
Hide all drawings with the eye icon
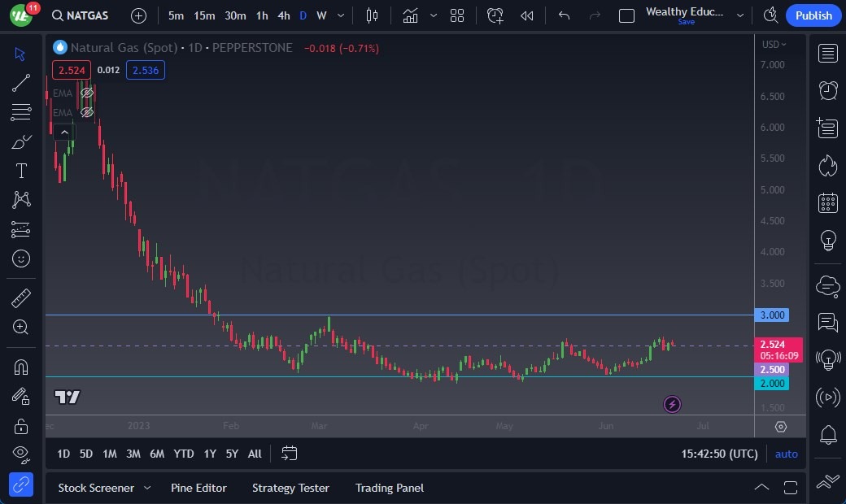coord(20,454)
